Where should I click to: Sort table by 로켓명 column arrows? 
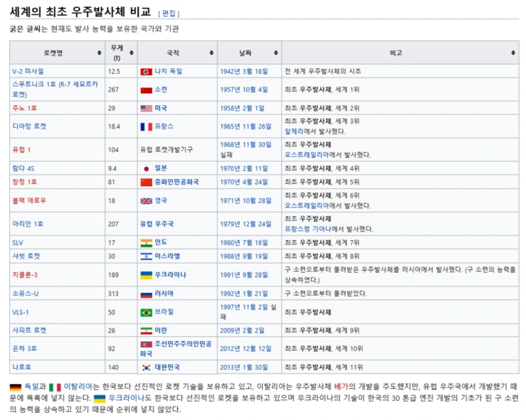pyautogui.click(x=100, y=53)
